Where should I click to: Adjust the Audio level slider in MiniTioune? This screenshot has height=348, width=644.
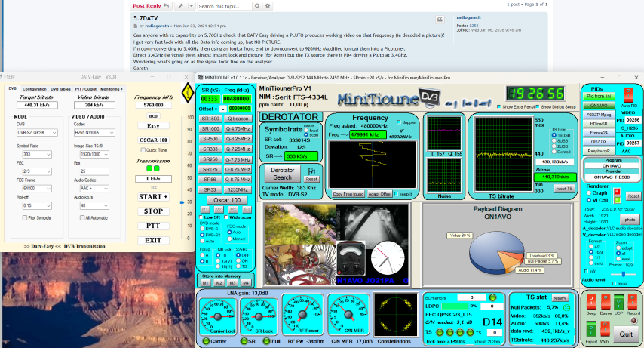[x=624, y=274]
